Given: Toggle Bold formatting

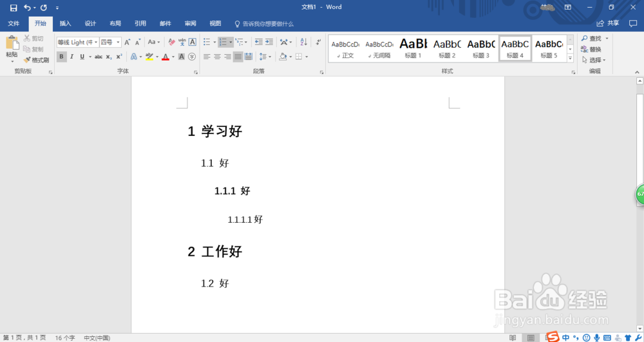Looking at the screenshot, I should (62, 57).
